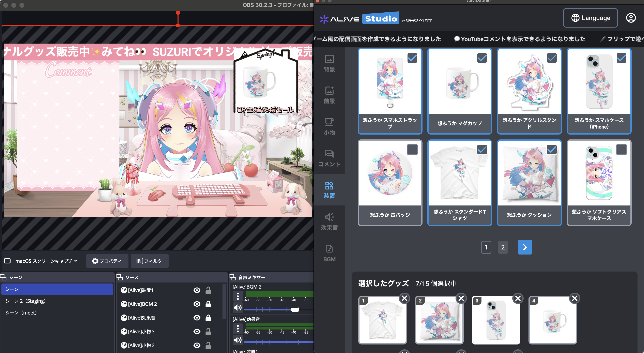Go to goods page 2
Screen dimensions: 644x353
pyautogui.click(x=503, y=247)
